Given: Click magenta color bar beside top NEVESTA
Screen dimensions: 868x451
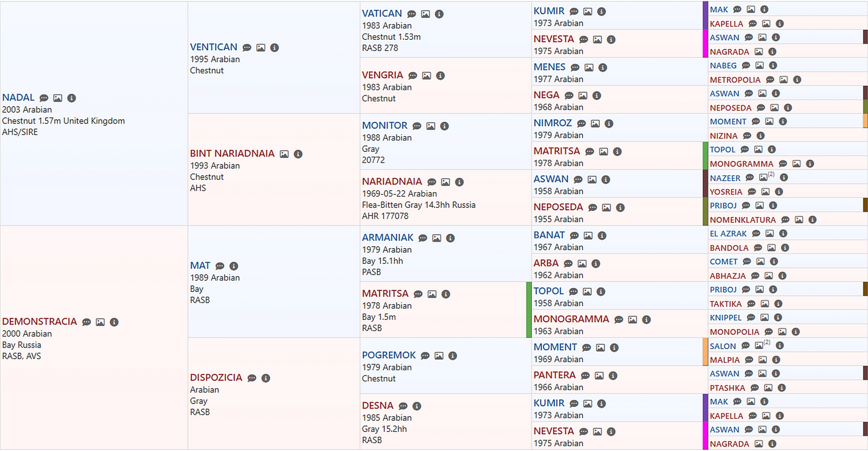Looking at the screenshot, I should 705,44.
